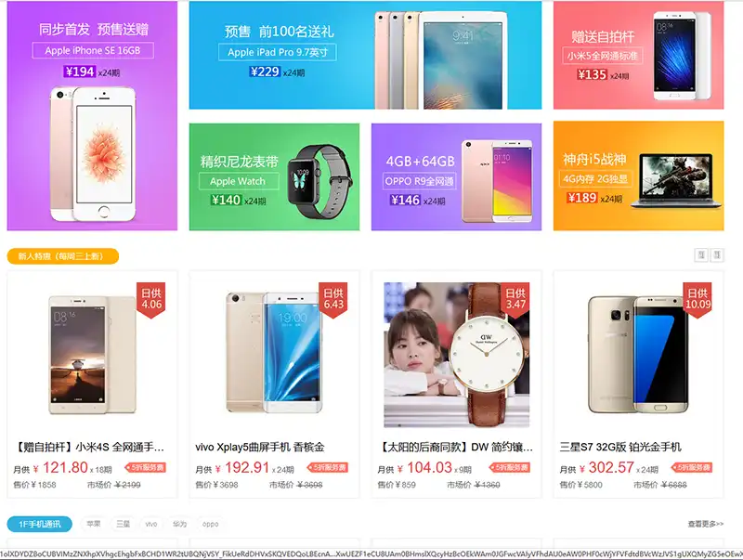Click second small square icon beside 新人特惠 row
This screenshot has height=560, width=743.
(717, 254)
